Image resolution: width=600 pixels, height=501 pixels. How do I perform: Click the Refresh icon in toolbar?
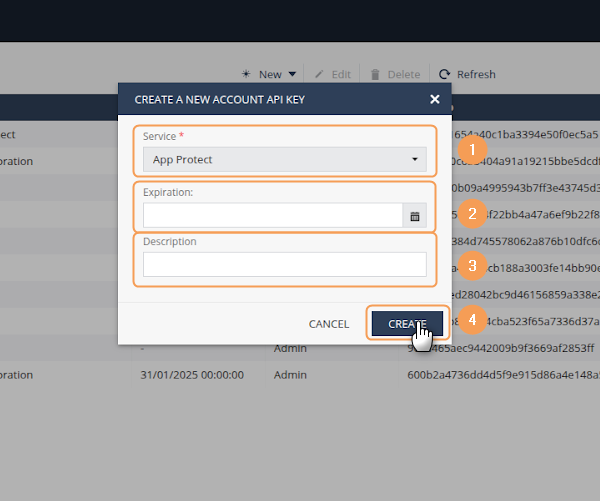tap(445, 74)
